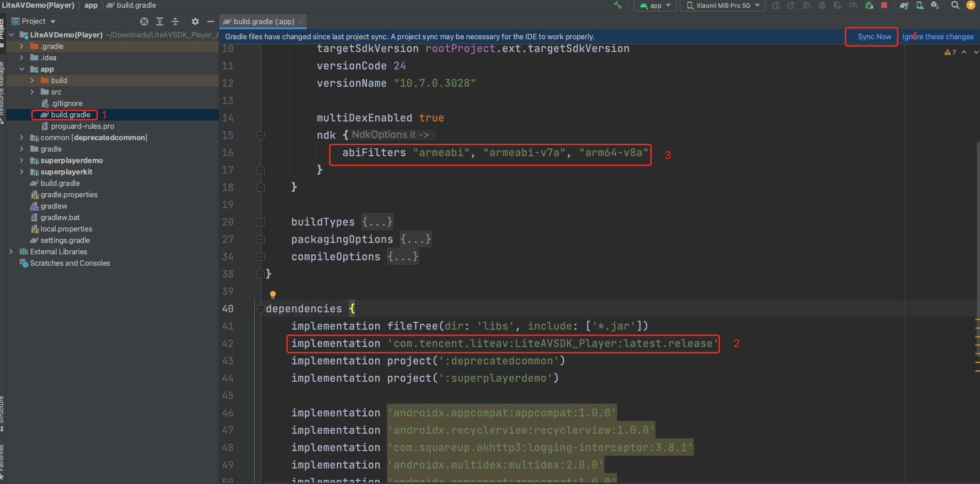Open Project panel options gear
The width and height of the screenshot is (980, 484).
(195, 21)
